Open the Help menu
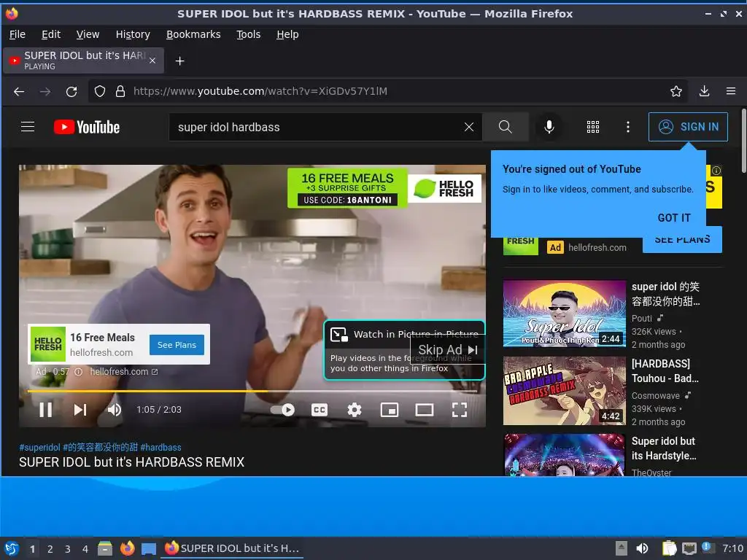 (x=287, y=34)
